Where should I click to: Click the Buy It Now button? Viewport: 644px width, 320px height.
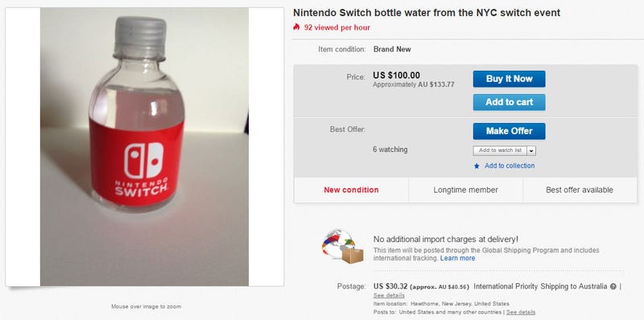[510, 79]
